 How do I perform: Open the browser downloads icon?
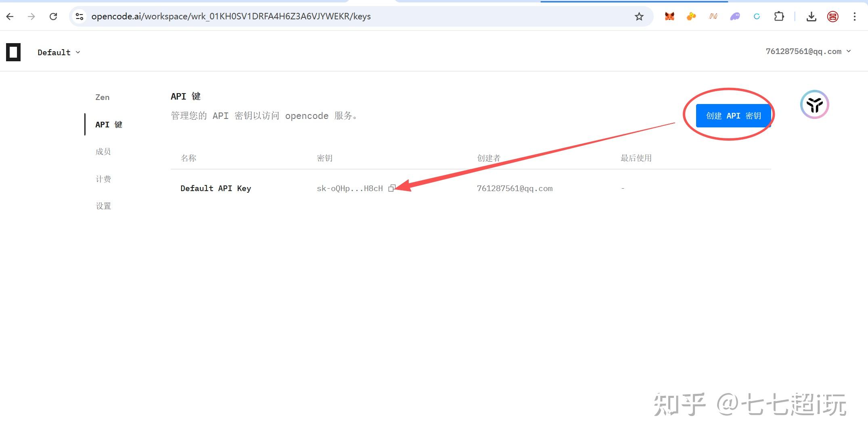811,17
